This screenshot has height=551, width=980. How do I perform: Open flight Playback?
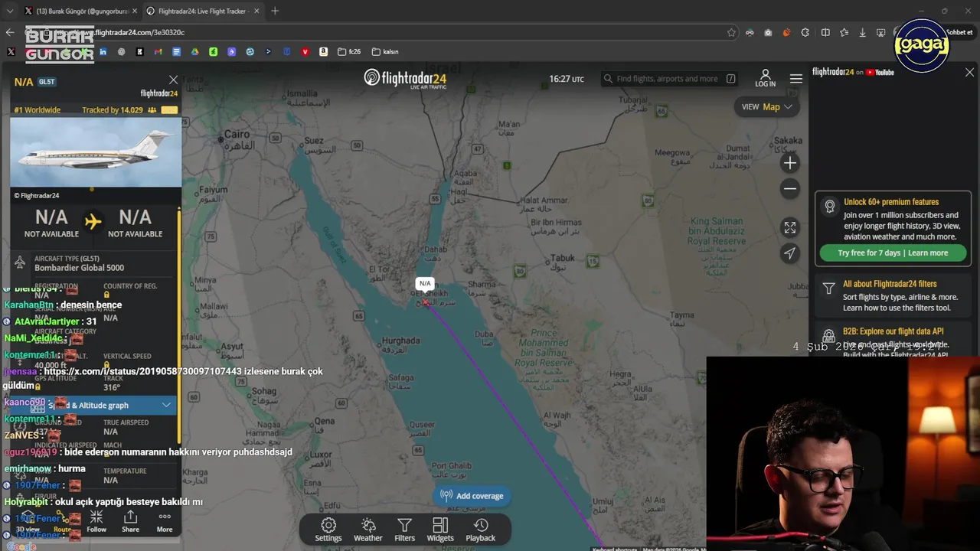tap(481, 530)
